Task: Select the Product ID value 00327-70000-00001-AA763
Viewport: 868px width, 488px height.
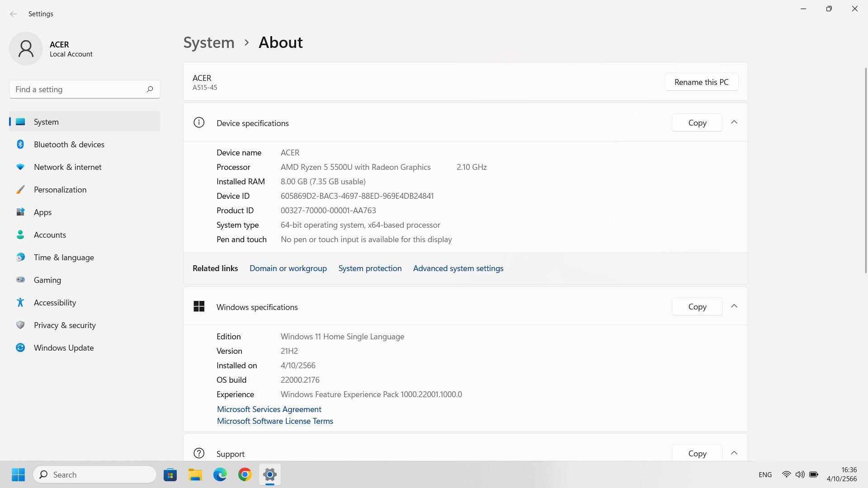Action: (328, 210)
